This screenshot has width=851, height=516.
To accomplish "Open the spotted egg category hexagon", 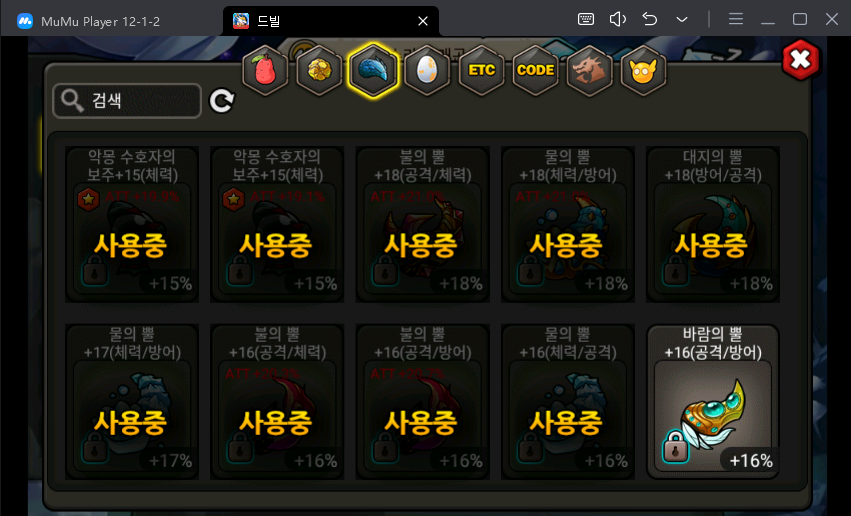I will (x=427, y=71).
